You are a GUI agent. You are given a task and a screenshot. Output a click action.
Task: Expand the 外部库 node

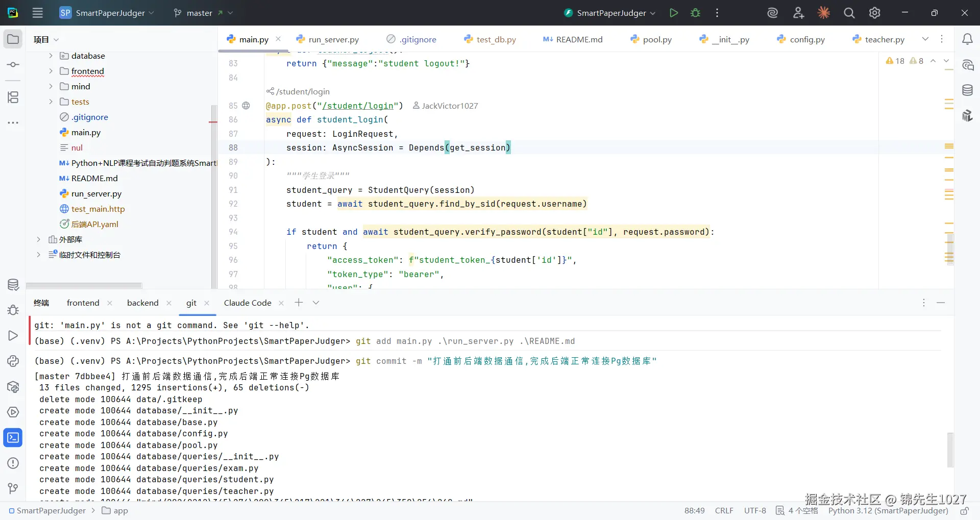(x=38, y=239)
